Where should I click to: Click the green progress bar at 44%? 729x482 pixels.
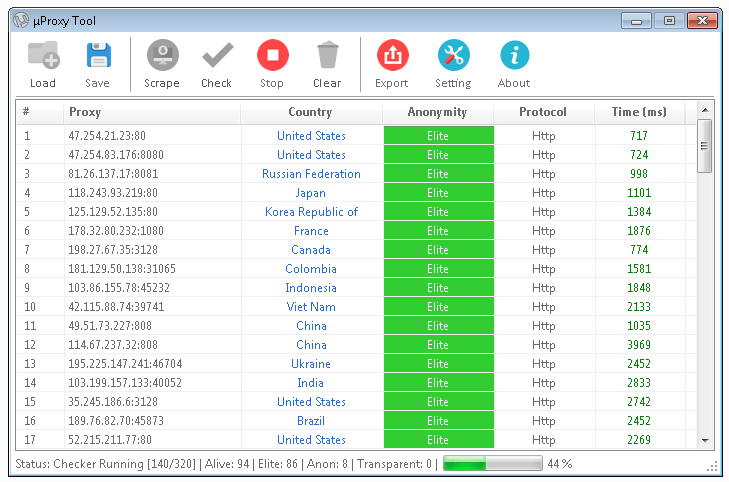[492, 464]
